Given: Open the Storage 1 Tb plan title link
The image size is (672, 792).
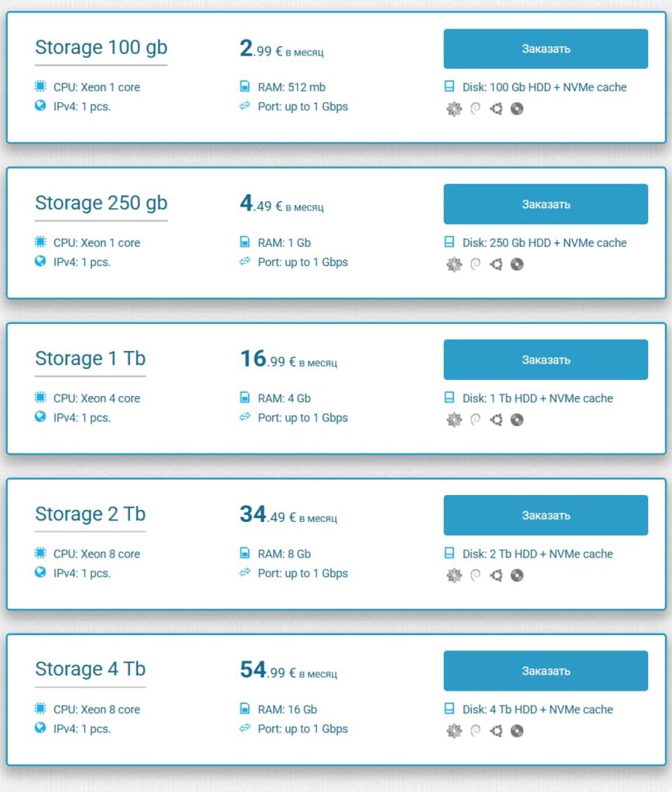Looking at the screenshot, I should pyautogui.click(x=90, y=358).
